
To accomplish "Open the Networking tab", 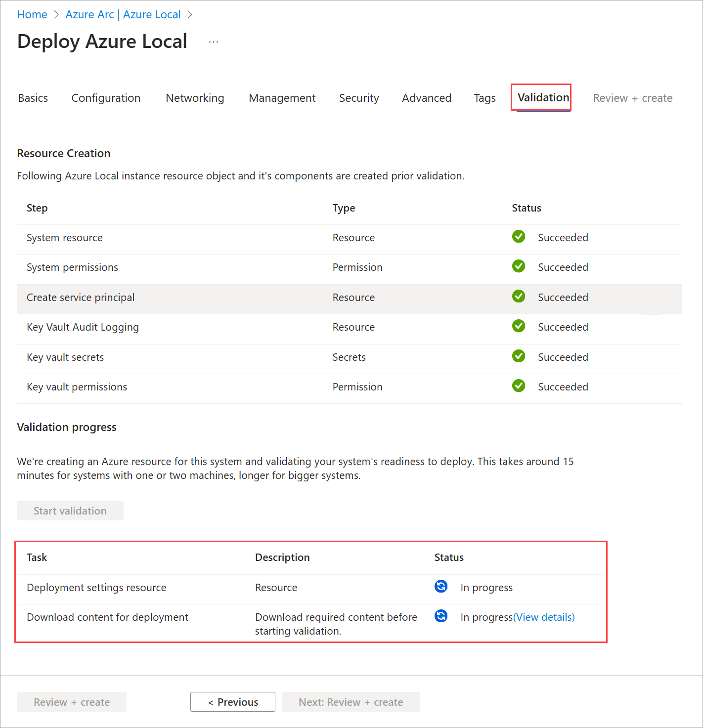I will [195, 98].
